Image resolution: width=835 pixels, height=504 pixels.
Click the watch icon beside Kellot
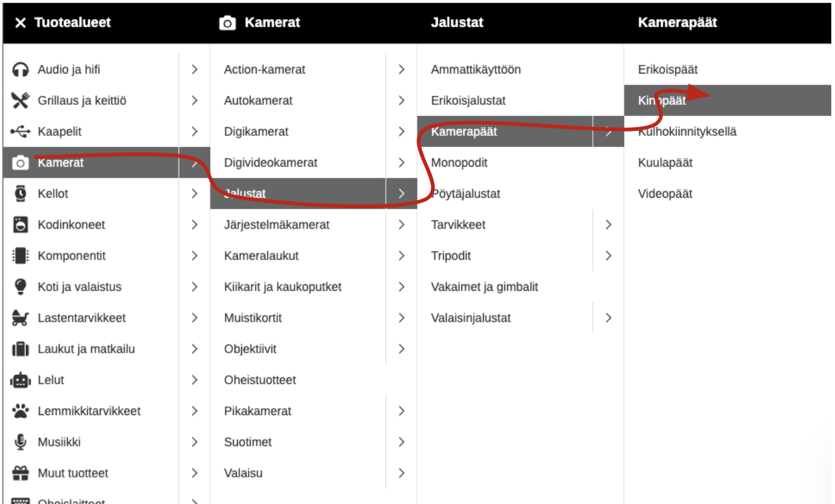coord(20,194)
